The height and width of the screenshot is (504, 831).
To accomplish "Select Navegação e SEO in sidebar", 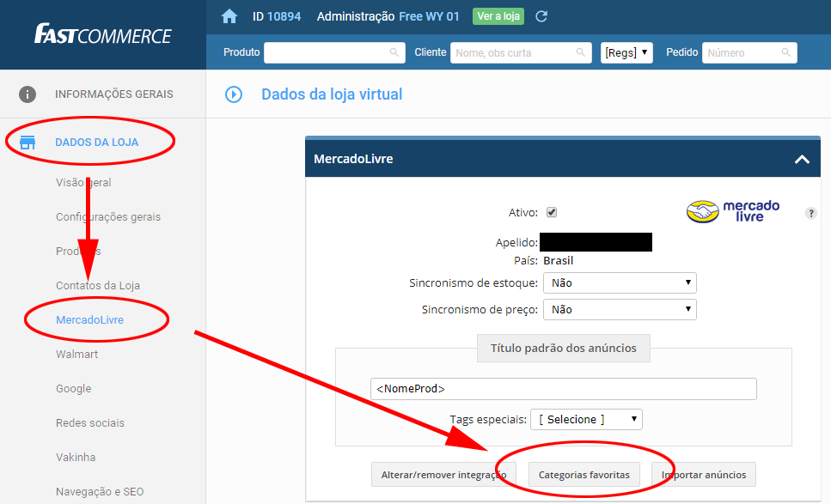I will click(100, 492).
